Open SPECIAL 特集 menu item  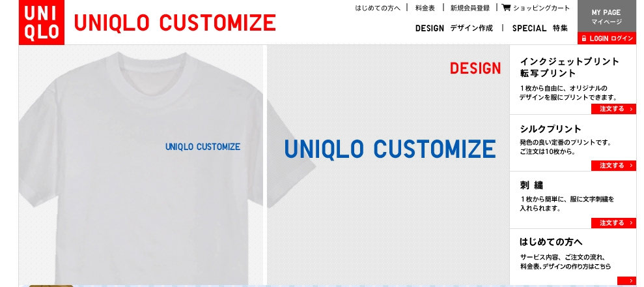pos(540,28)
